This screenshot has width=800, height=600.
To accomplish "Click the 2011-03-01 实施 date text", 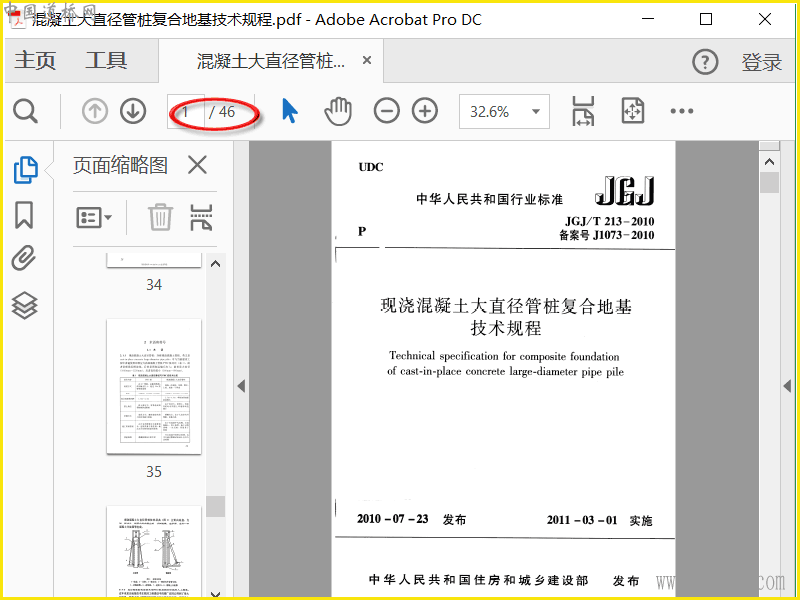I will click(599, 520).
